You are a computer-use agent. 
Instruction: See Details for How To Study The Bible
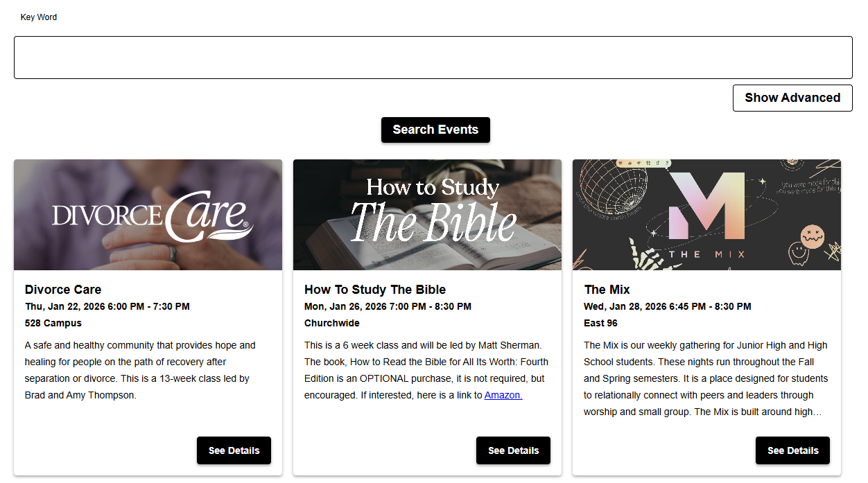(x=513, y=450)
